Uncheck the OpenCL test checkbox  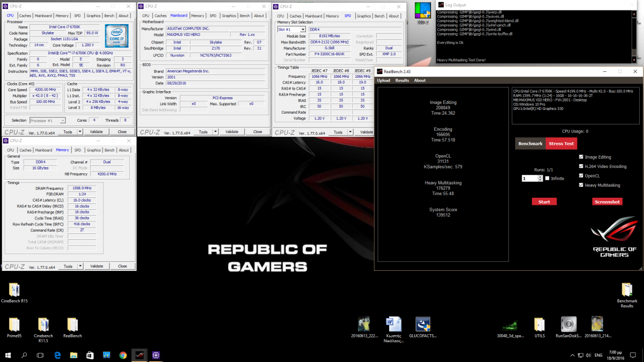(x=581, y=175)
